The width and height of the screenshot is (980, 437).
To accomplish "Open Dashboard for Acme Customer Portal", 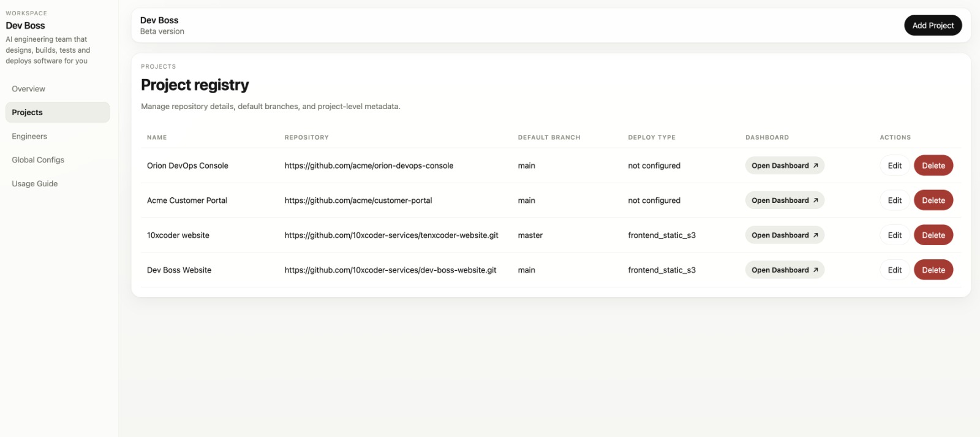I will click(x=785, y=200).
